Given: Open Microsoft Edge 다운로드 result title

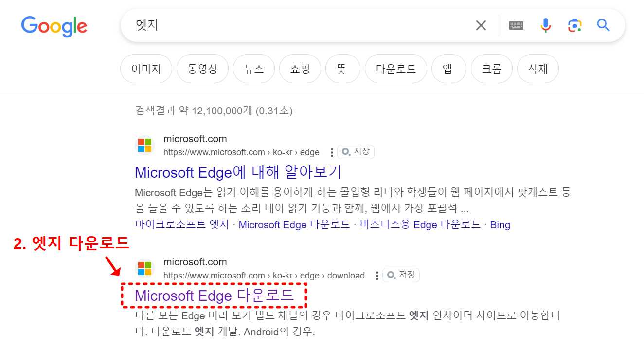Looking at the screenshot, I should (x=215, y=296).
